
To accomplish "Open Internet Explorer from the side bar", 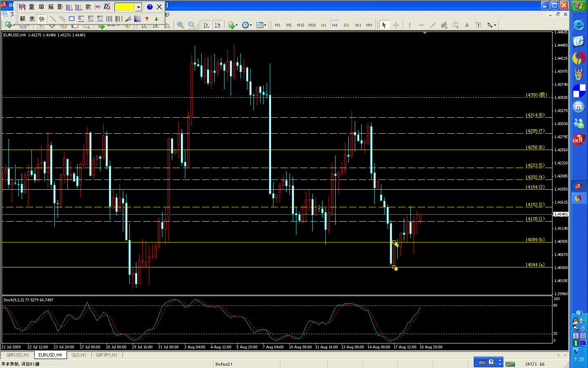I will (579, 25).
